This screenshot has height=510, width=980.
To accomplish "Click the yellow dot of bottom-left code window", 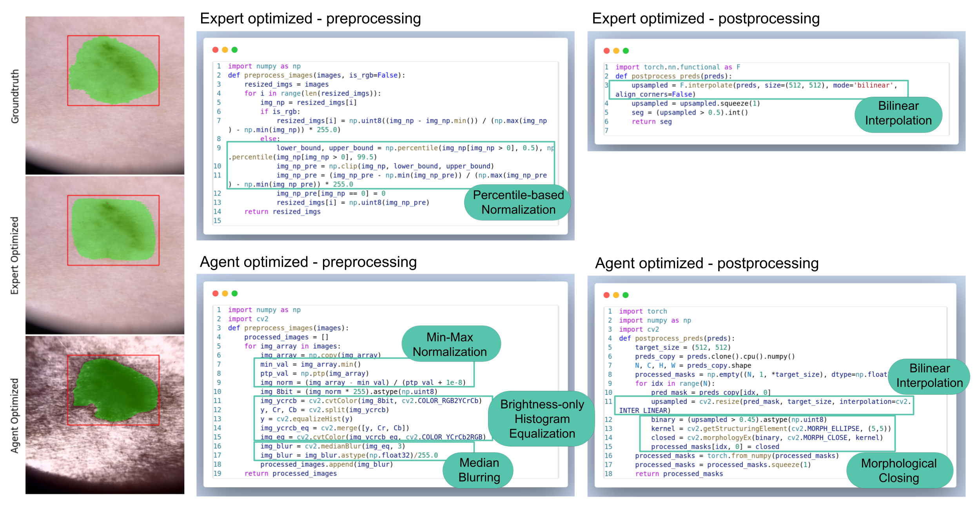I will point(225,294).
